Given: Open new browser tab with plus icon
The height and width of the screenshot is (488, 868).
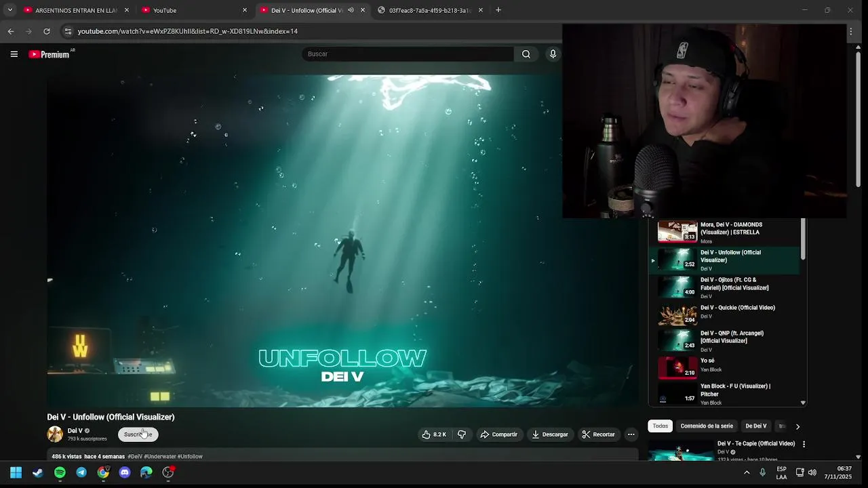Looking at the screenshot, I should pyautogui.click(x=498, y=10).
